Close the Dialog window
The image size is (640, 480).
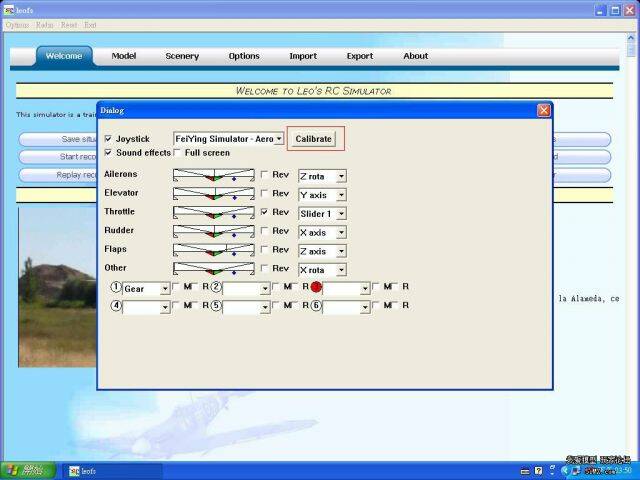coord(544,110)
